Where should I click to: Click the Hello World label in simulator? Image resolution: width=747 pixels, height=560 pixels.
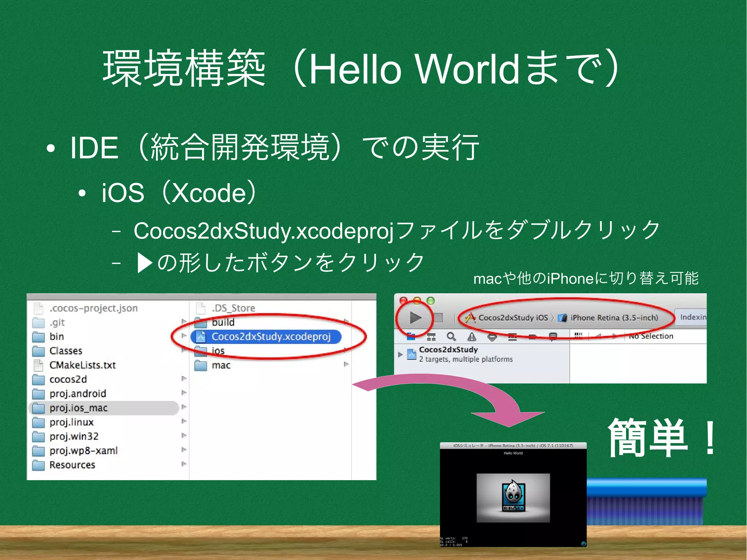pos(513,453)
